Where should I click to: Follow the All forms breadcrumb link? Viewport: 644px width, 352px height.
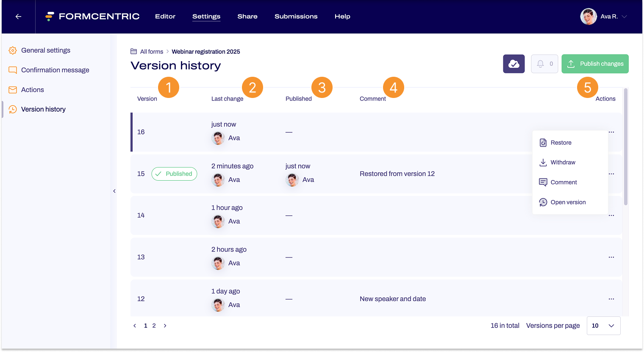coord(151,51)
